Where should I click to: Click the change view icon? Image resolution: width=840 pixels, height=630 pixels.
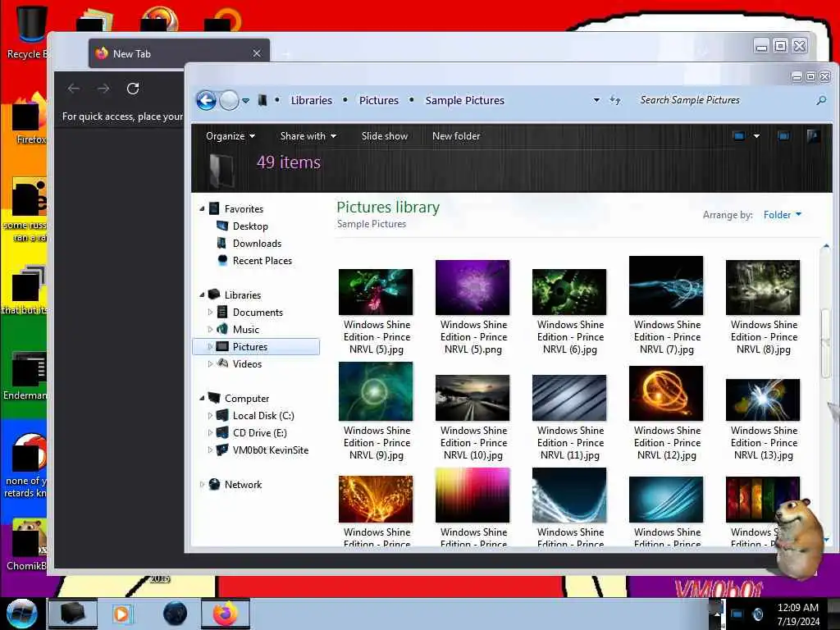point(739,136)
